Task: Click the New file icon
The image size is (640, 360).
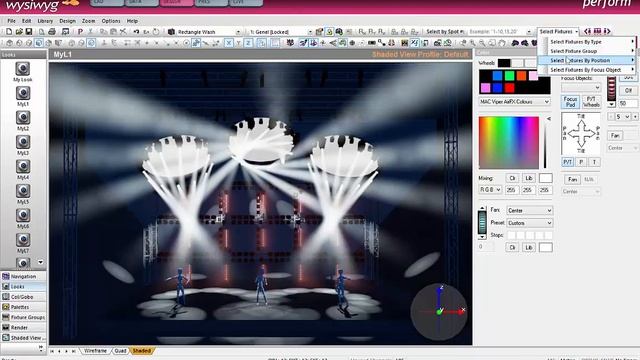Action: click(x=9, y=31)
